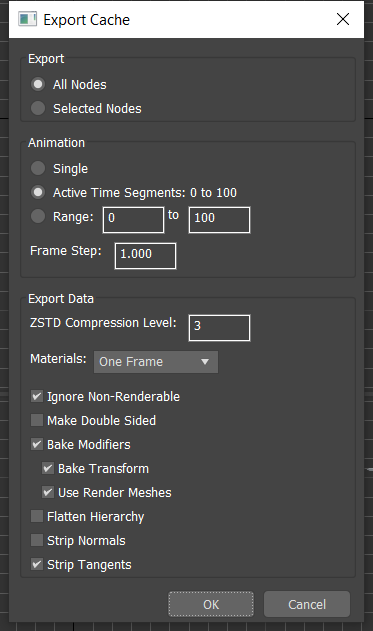Focus the Frame Step input box

(x=145, y=256)
